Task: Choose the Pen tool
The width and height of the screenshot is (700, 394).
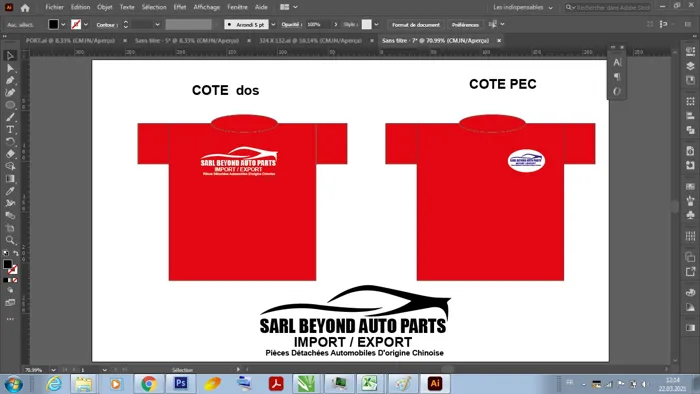Action: pos(10,80)
